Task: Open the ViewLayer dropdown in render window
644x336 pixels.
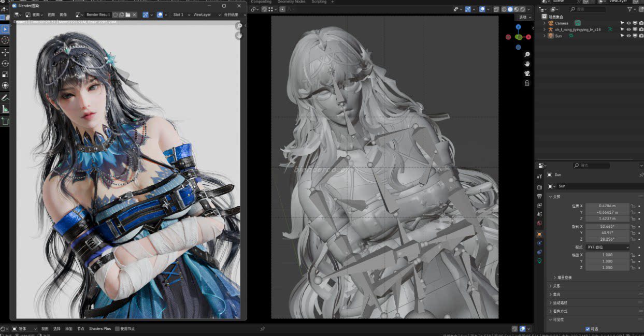Action: click(206, 14)
